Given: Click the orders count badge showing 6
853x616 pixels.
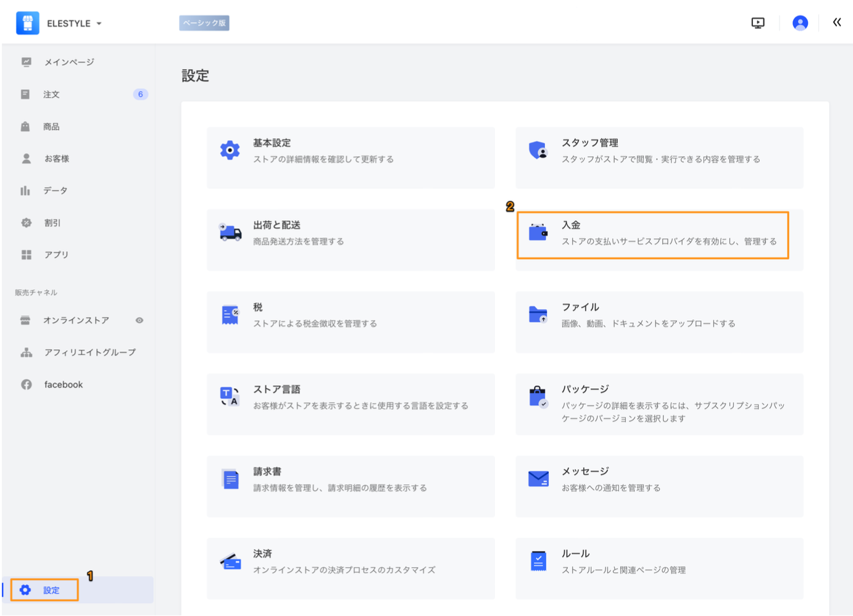Looking at the screenshot, I should 140,94.
